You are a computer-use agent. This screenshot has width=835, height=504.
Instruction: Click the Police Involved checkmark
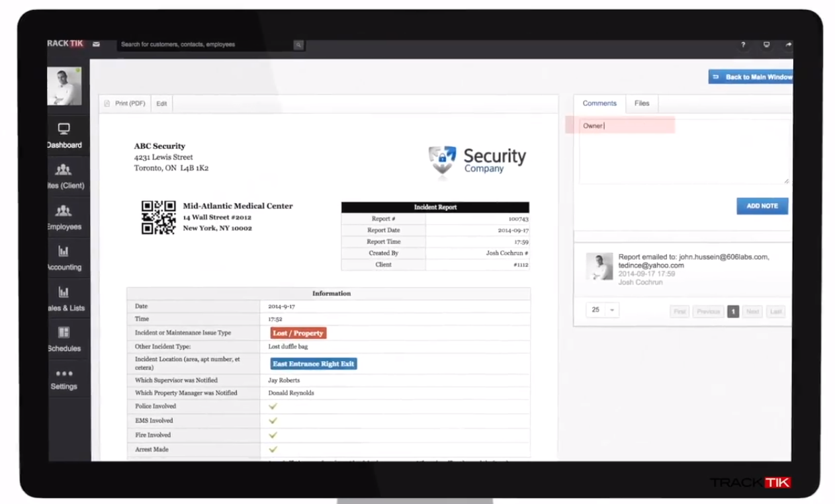273,406
